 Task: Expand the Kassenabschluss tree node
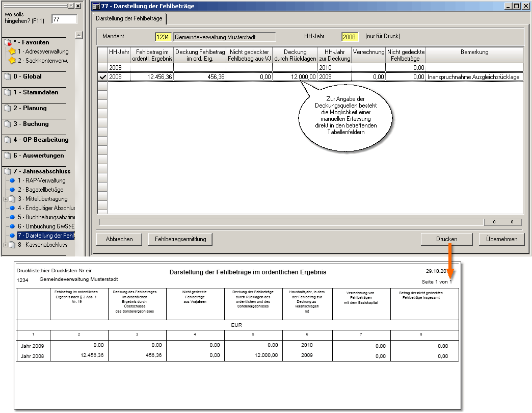click(6, 245)
